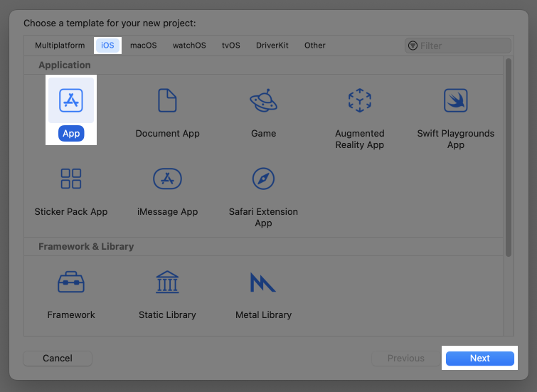Image resolution: width=537 pixels, height=392 pixels.
Task: Open the watchOS platform tab
Action: click(x=189, y=46)
